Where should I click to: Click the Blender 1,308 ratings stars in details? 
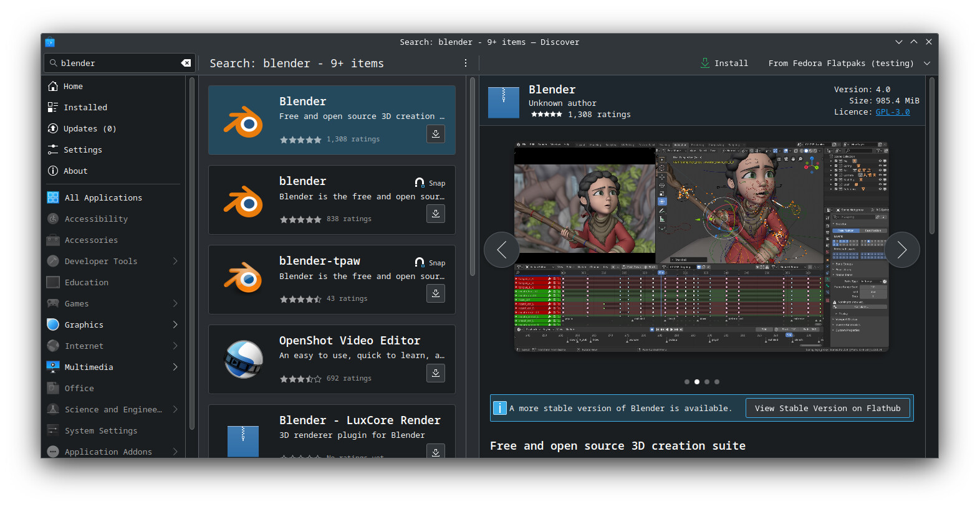coord(546,115)
